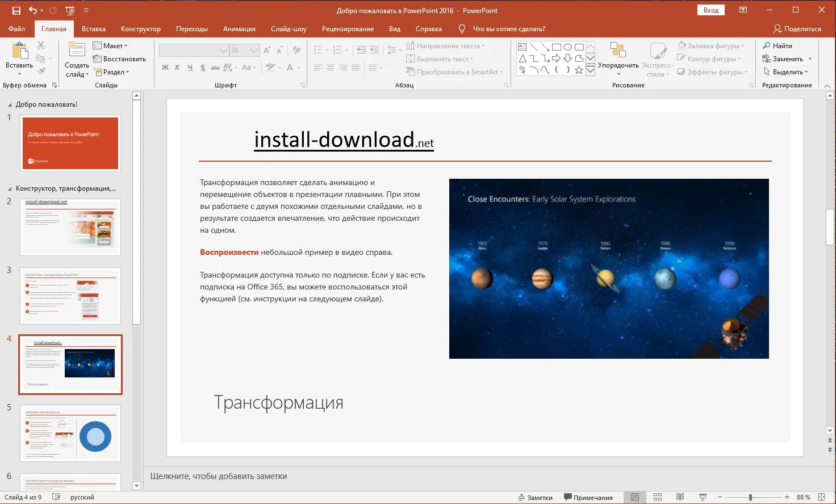
Task: Open Slide Sorter view in status bar
Action: pos(658,497)
